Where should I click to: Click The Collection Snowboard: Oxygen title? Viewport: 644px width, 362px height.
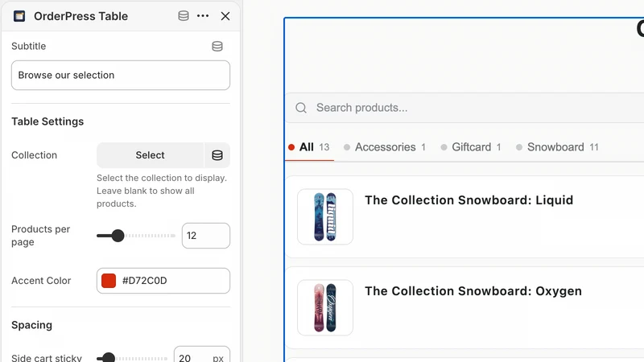click(473, 291)
